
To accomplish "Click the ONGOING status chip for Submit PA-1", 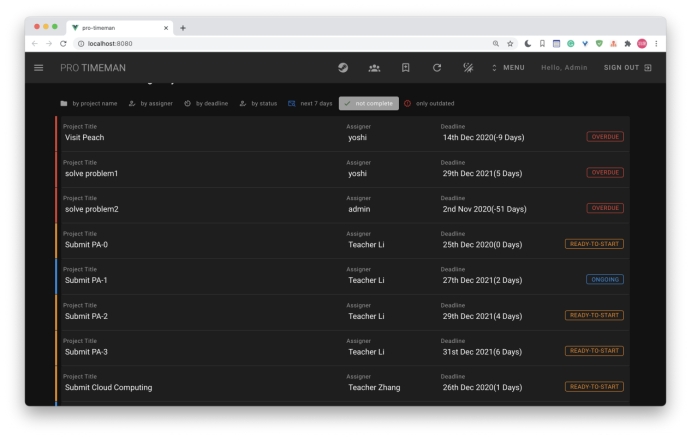I will [x=604, y=279].
